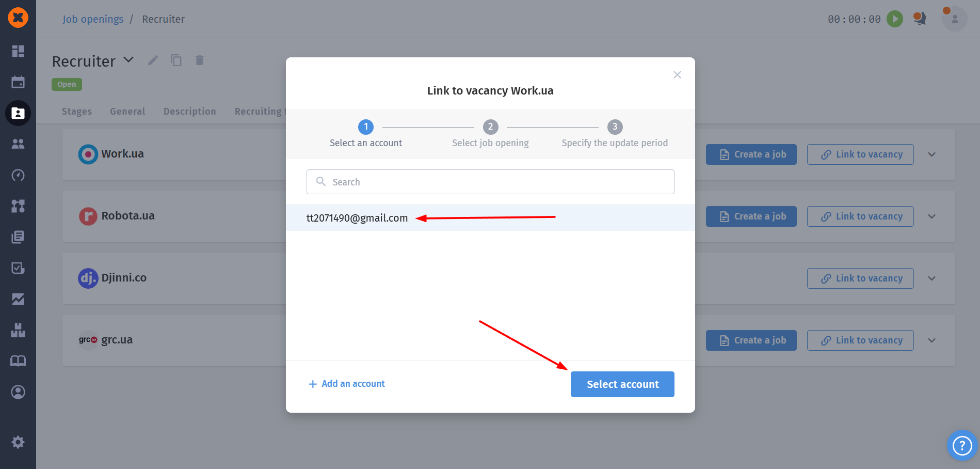Expand the Work.ua row chevron
Image resolution: width=980 pixels, height=469 pixels.
[x=931, y=154]
